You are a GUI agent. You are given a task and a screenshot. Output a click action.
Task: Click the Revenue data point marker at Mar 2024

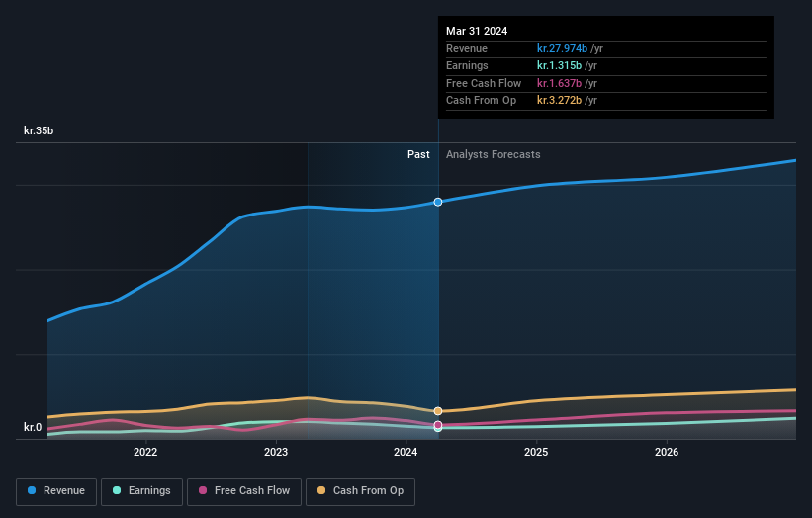(x=438, y=202)
